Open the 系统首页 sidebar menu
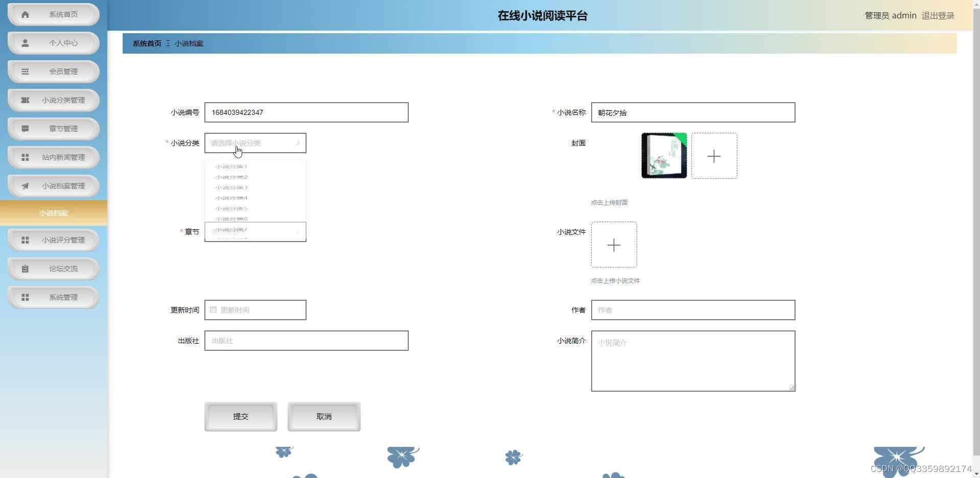This screenshot has height=478, width=980. 54,14
